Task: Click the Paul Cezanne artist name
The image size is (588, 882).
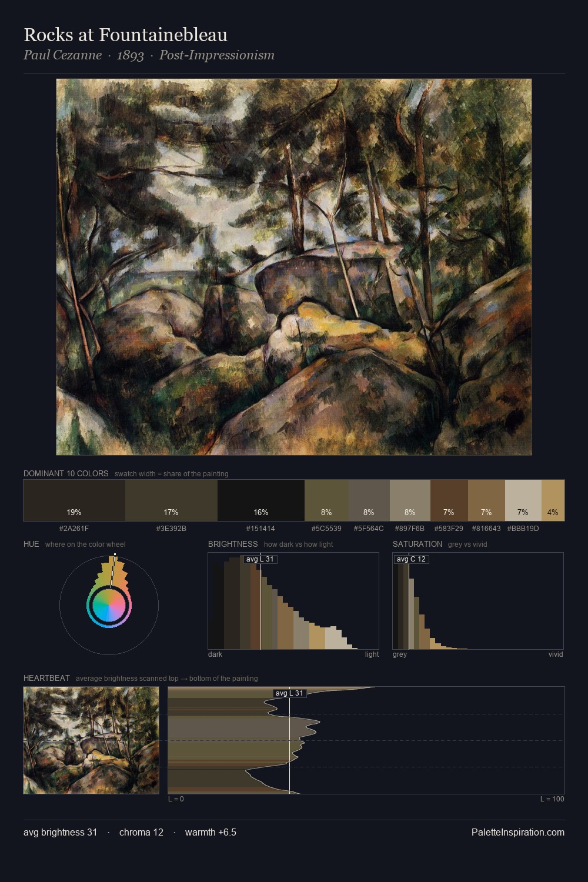Action: [x=62, y=55]
